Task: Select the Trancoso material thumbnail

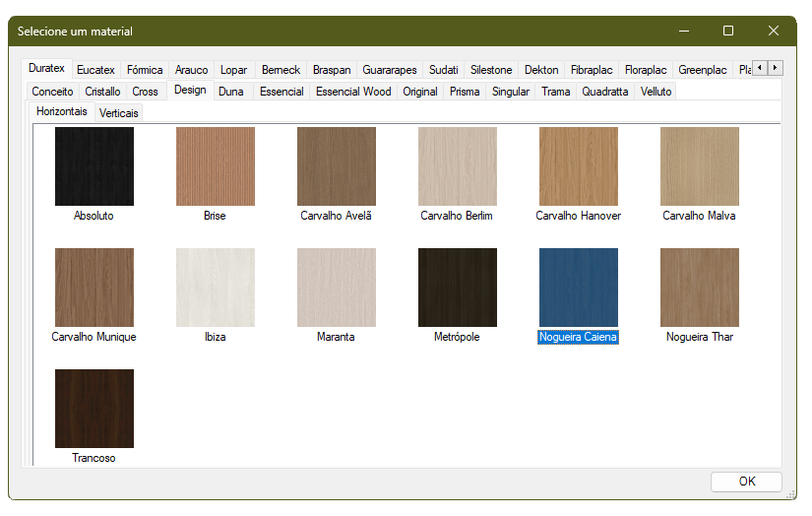Action: coord(94,409)
